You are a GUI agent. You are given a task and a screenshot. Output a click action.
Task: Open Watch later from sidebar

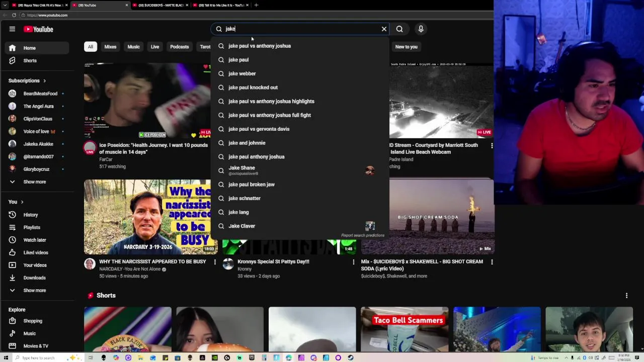[x=37, y=240]
